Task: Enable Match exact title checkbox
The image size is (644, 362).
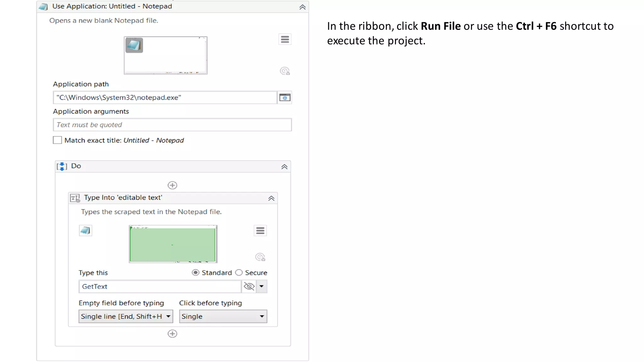Action: pyautogui.click(x=57, y=140)
